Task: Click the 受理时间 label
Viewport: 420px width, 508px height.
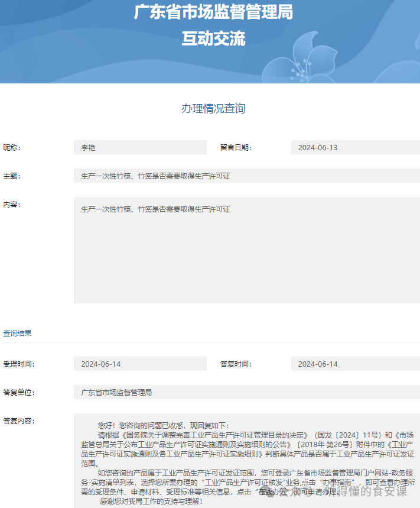Action: click(x=19, y=364)
